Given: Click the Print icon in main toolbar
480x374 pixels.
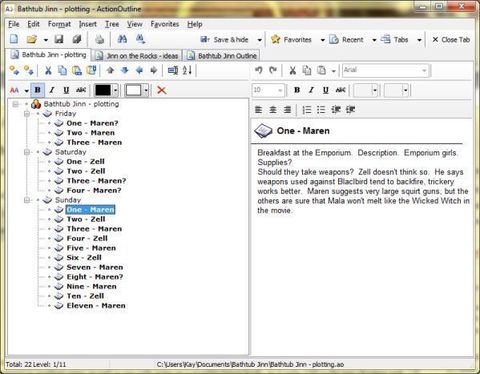Looking at the screenshot, I should click(x=99, y=39).
